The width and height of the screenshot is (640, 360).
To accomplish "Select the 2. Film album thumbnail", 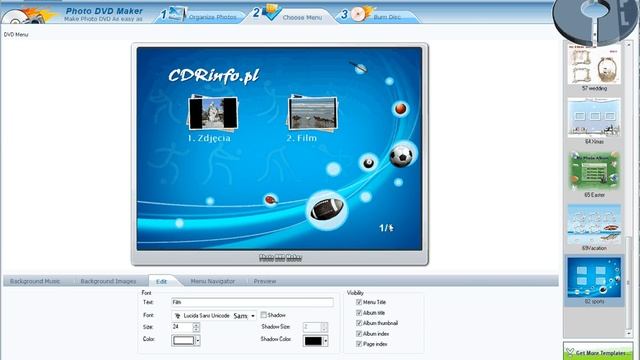I will pos(313,113).
